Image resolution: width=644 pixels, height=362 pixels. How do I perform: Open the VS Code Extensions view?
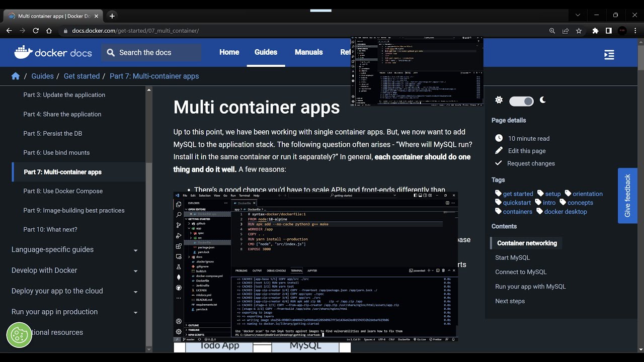click(179, 246)
